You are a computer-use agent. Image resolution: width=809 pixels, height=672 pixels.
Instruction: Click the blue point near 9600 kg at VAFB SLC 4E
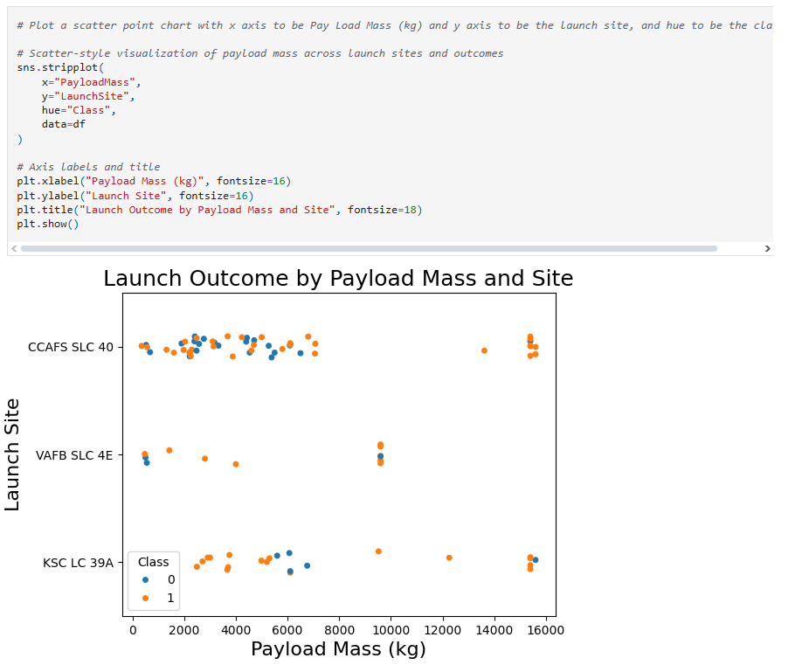pyautogui.click(x=380, y=456)
